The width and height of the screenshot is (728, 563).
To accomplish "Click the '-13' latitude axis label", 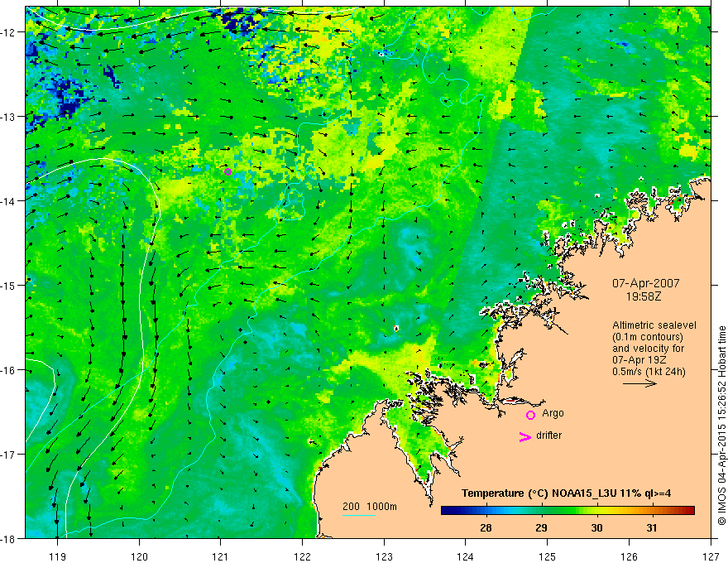I will 7,117.
